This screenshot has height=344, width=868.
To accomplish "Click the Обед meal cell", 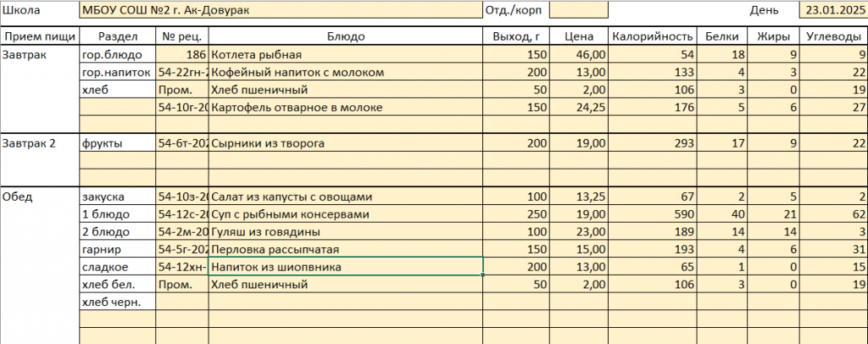I will [x=39, y=197].
